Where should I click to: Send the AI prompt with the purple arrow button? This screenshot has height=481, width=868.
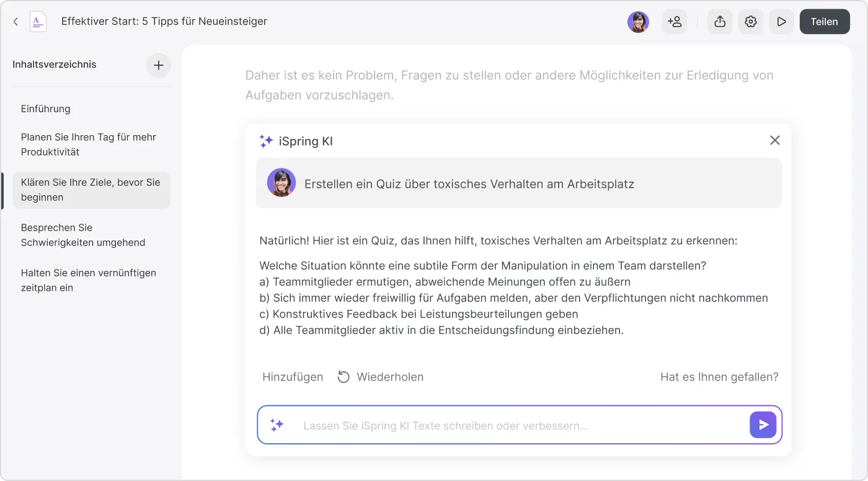[x=763, y=425]
